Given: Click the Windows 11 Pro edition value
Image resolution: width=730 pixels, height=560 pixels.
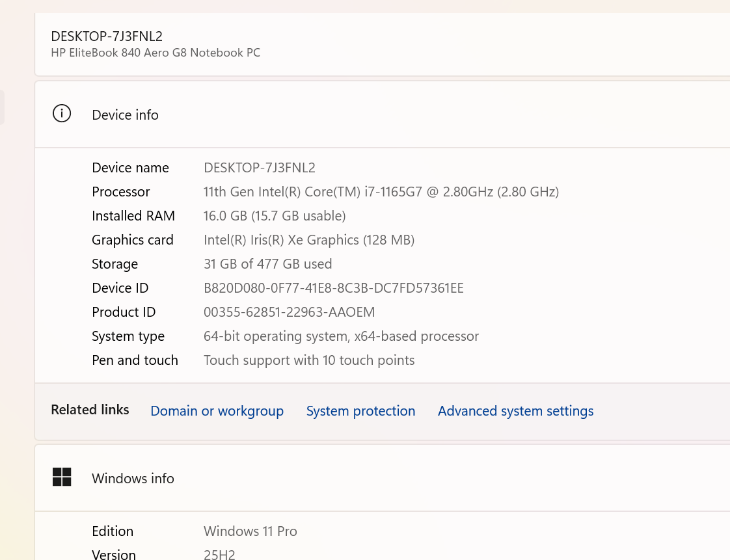Looking at the screenshot, I should 250,531.
